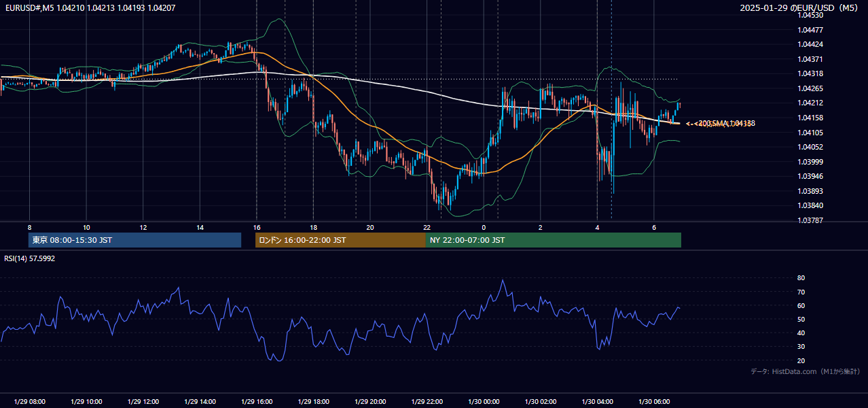Screen dimensions: 868x408
Task: Click hour label 22 under price chart
Action: point(427,227)
